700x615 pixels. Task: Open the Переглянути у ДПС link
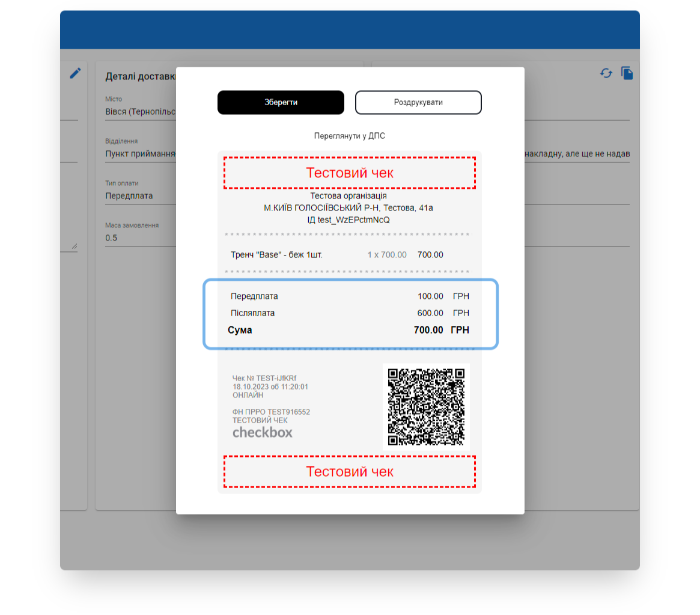(x=349, y=136)
